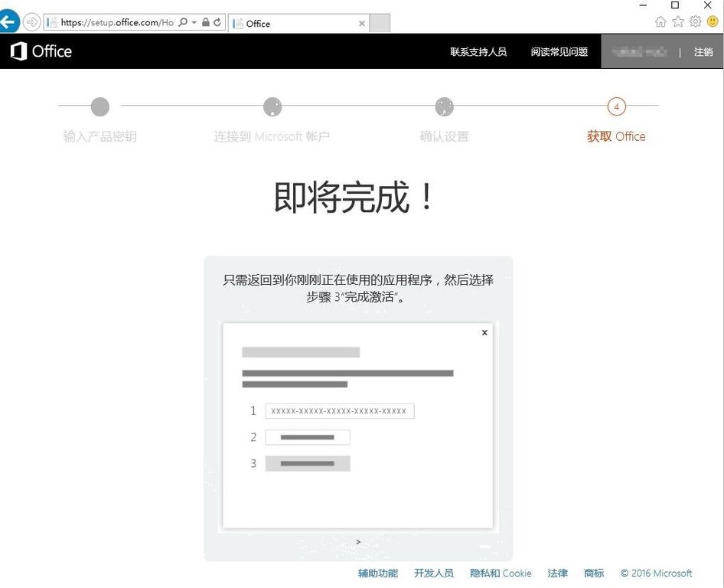Screen dimensions: 724x588
Task: Open browser Tools gear icon
Action: coord(696,21)
